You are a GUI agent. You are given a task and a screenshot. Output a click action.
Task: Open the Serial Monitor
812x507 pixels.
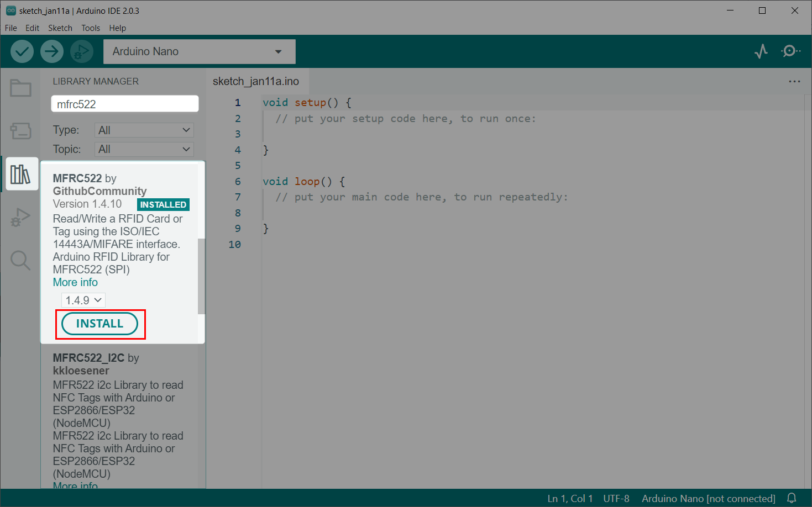click(790, 51)
